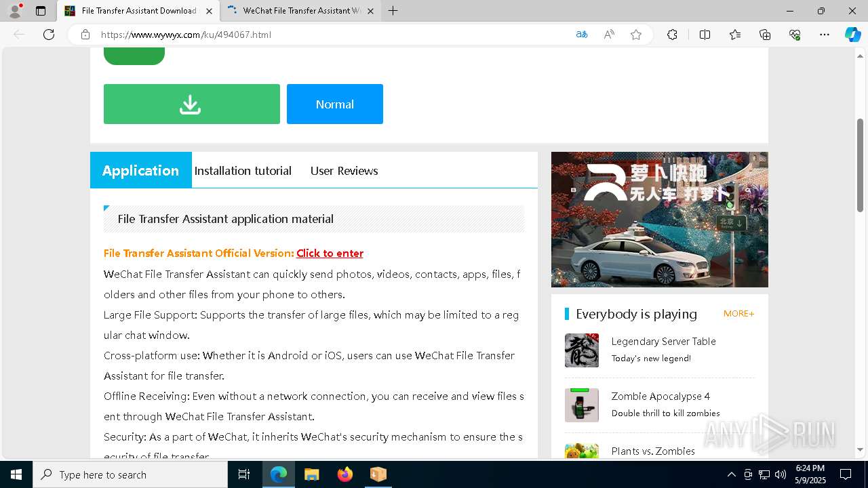Open the Zombie Apocalypse 4 game icon
This screenshot has height=488, width=868.
(x=582, y=405)
